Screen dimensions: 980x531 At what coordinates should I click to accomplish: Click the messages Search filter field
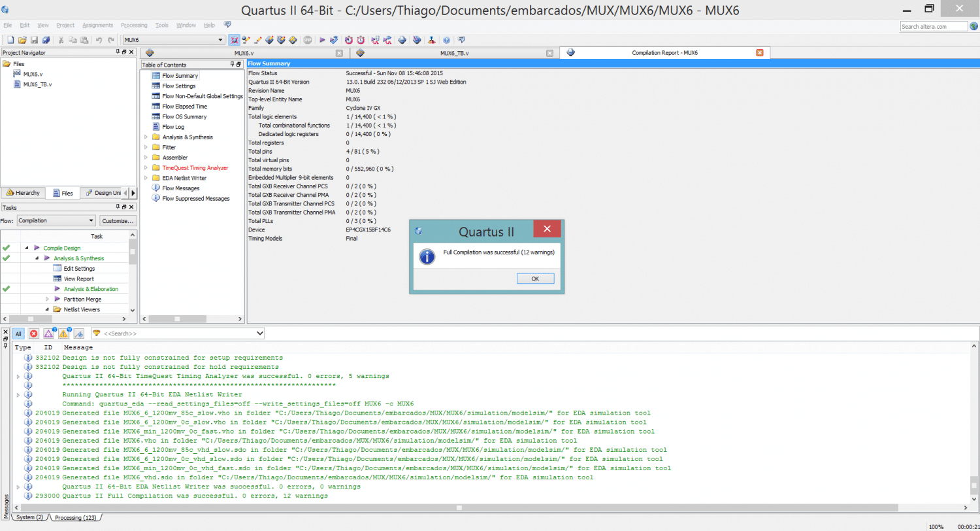point(178,334)
